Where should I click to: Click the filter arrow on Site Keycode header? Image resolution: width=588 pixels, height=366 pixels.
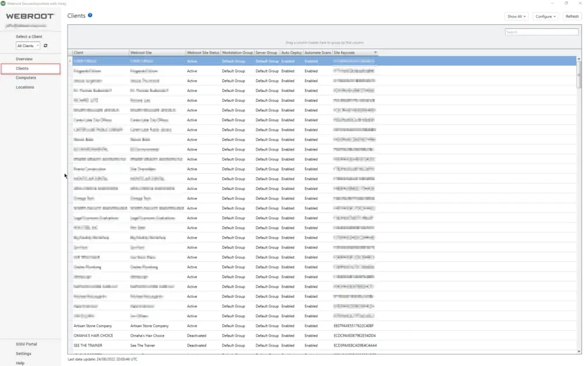pyautogui.click(x=375, y=52)
